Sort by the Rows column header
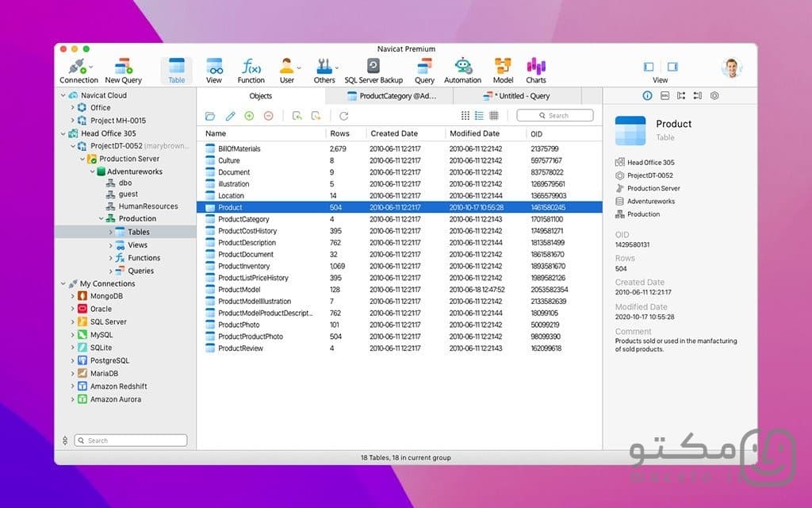812x508 pixels. (x=346, y=133)
